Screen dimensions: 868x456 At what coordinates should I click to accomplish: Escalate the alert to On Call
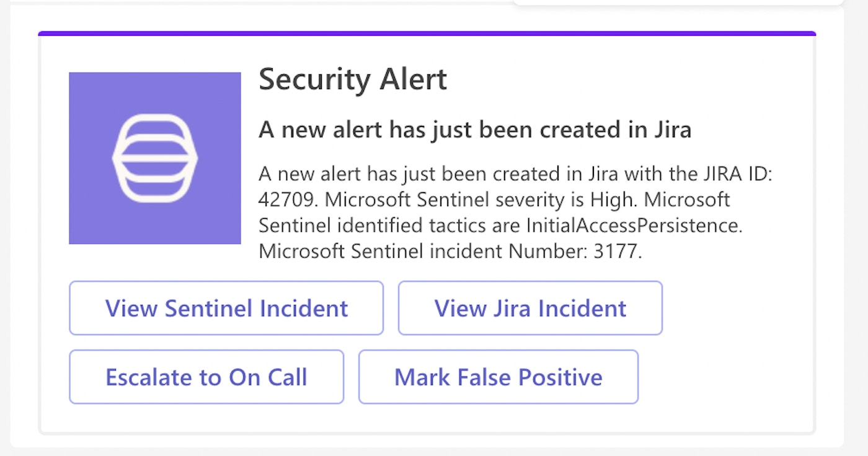tap(206, 377)
